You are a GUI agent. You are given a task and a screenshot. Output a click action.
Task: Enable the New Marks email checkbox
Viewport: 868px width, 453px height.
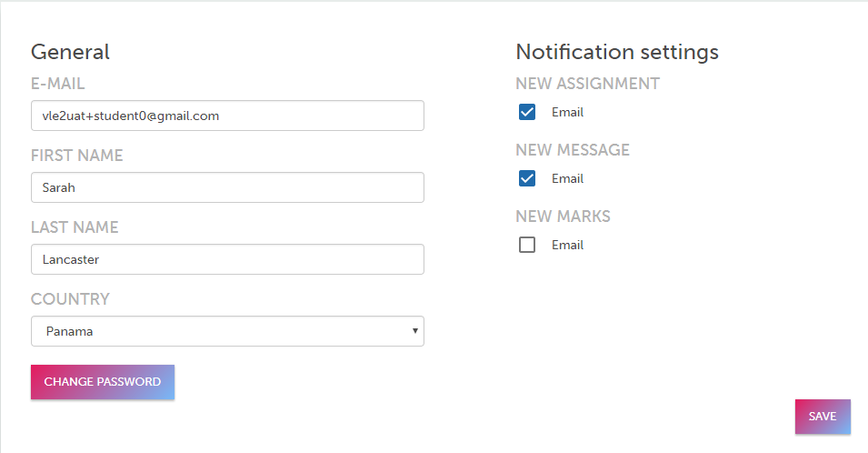[527, 245]
